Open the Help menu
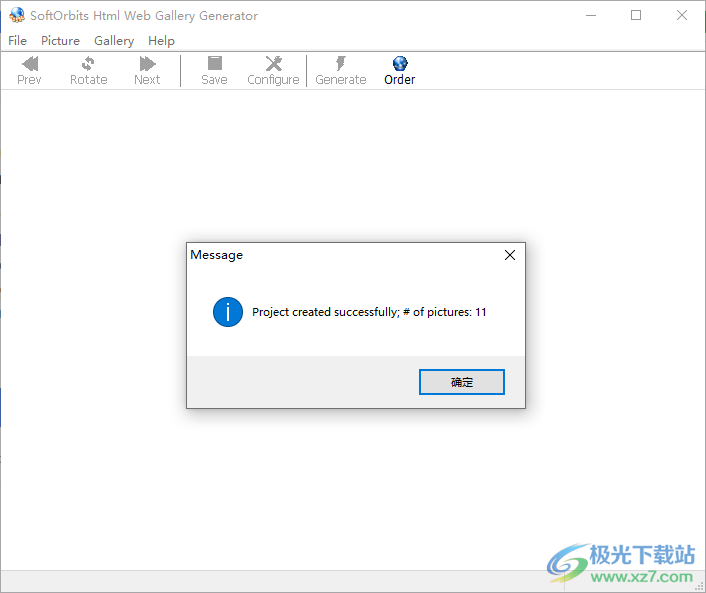Screen dimensions: 706x593 (x=161, y=41)
